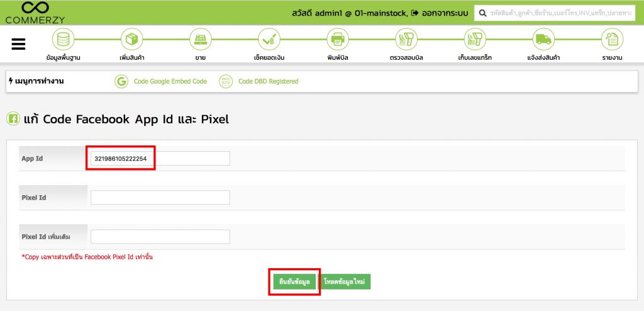Click the Facebook icon beside the heading

coord(13,119)
